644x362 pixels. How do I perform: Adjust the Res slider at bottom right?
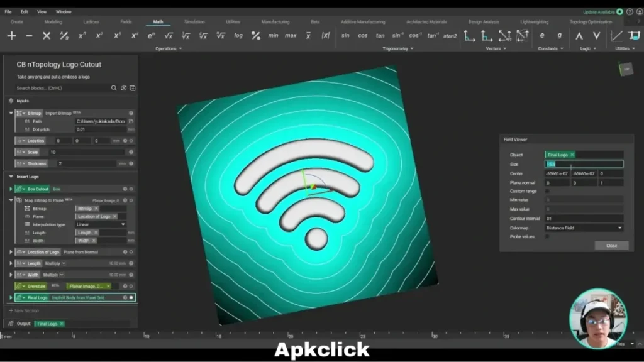(619, 344)
